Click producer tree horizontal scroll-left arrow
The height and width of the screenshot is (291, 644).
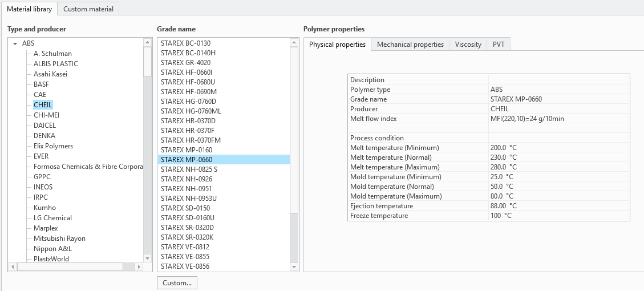(x=13, y=267)
